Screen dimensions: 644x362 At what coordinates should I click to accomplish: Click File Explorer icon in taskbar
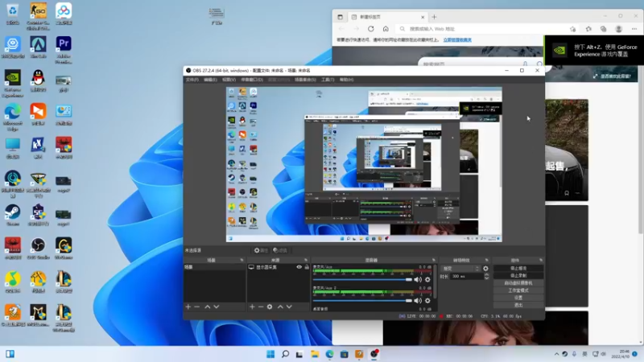click(x=315, y=354)
